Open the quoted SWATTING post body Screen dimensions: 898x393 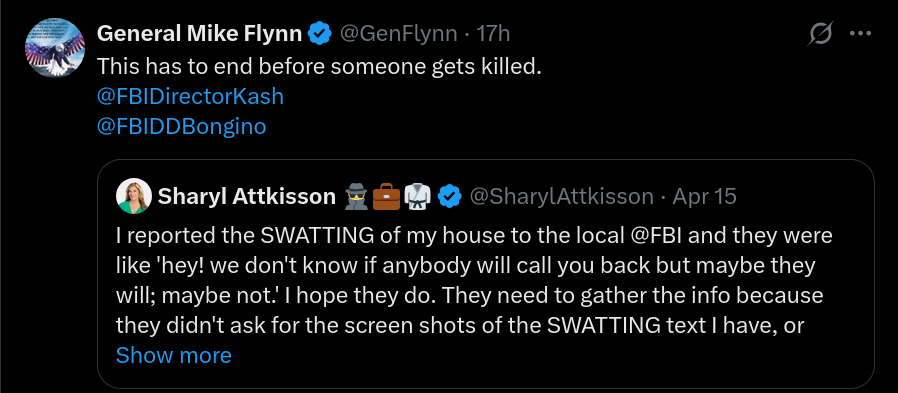tap(474, 281)
